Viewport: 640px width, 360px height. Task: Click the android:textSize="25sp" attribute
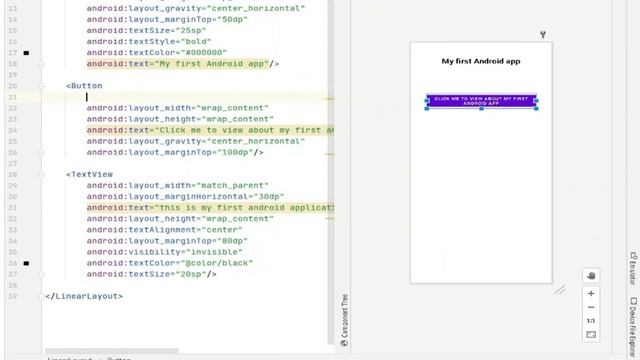coord(146,31)
